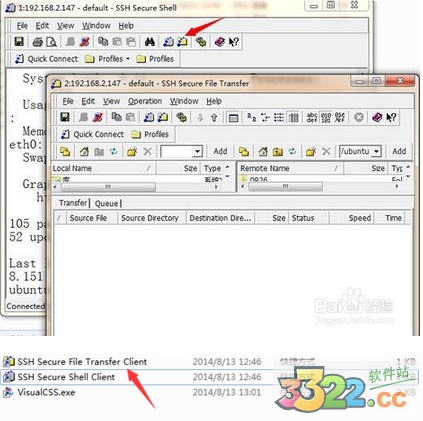This screenshot has height=421, width=423.
Task: Open View menu in Secure Shell window
Action: [65, 26]
